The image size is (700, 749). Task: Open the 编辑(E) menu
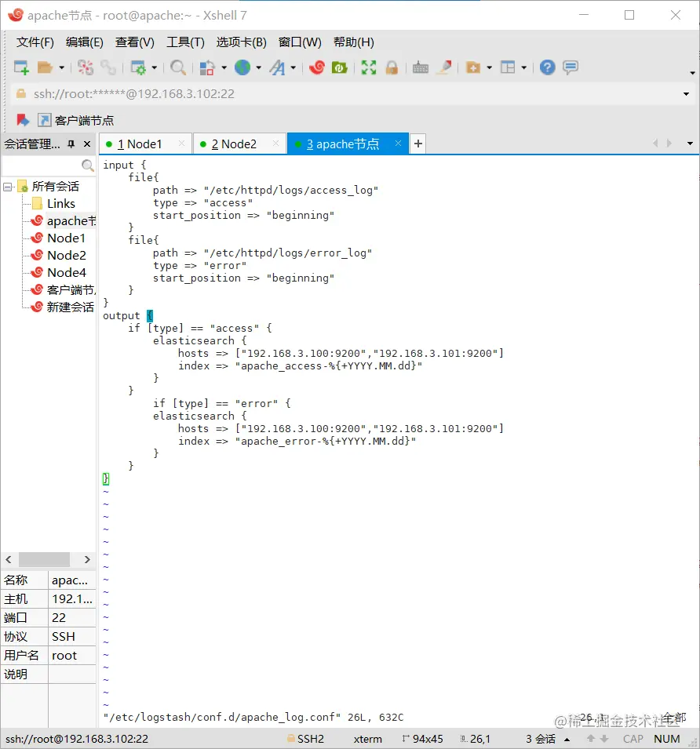click(85, 42)
